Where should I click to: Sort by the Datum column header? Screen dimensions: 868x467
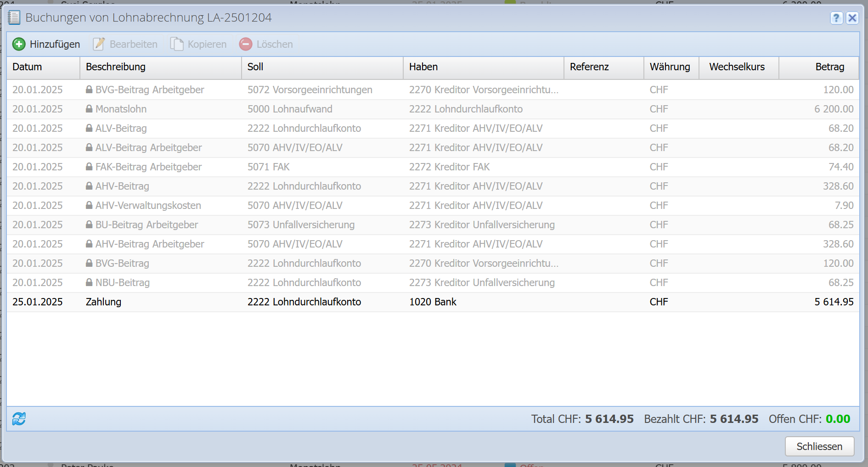click(x=27, y=67)
